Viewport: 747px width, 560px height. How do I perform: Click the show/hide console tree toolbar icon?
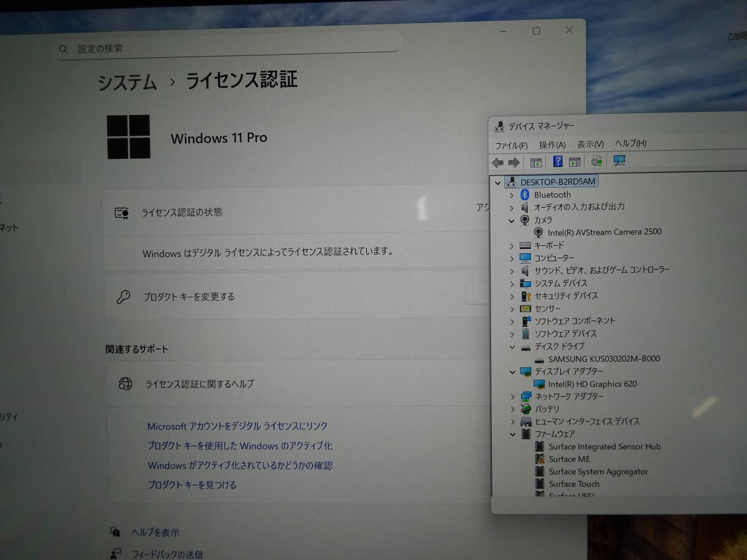535,162
